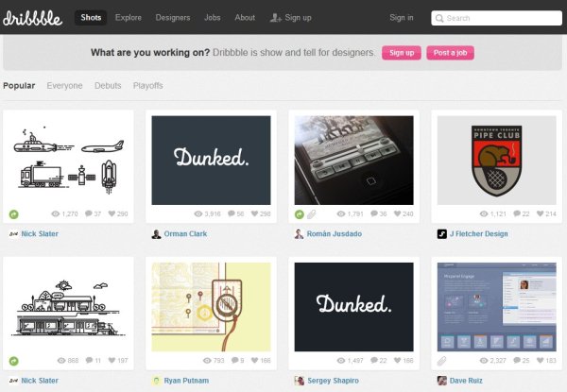
Task: Click the pink Sign up button
Action: coord(402,53)
